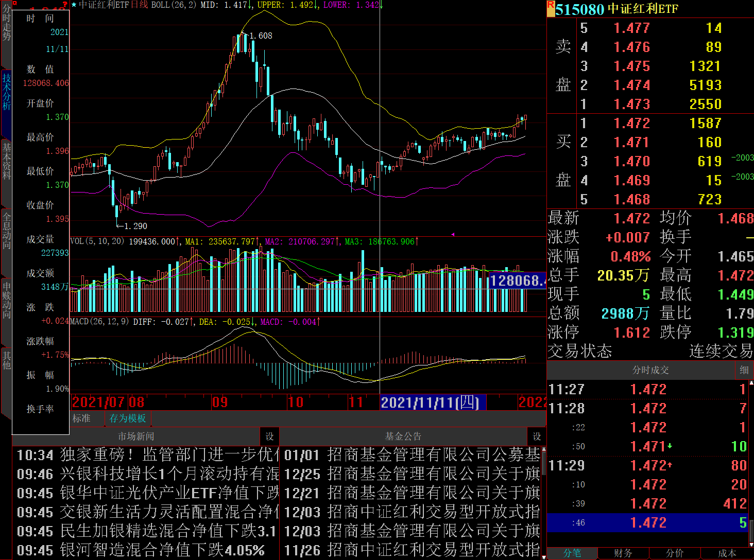This screenshot has width=754, height=560.
Task: Click the red question mark icon above info panel
Action: point(65,5)
